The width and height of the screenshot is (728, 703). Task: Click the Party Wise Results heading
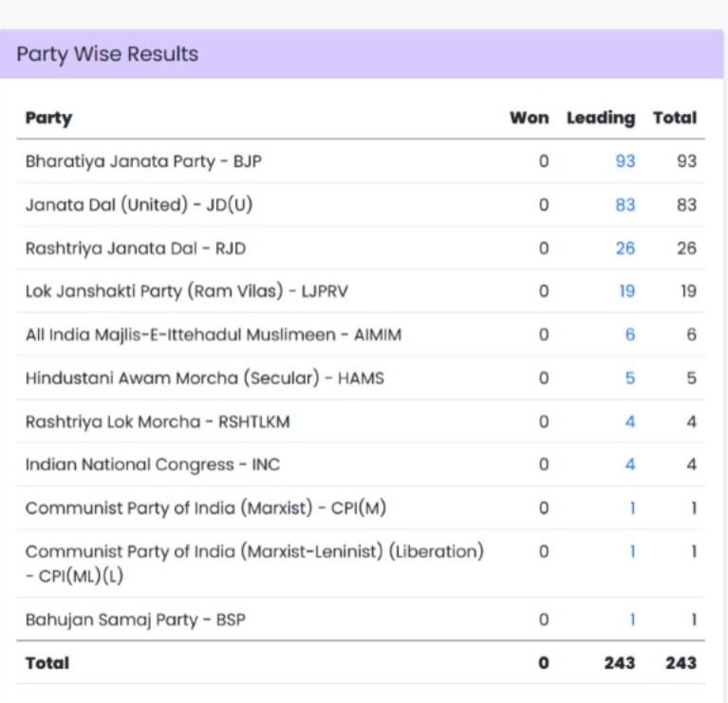[x=107, y=54]
